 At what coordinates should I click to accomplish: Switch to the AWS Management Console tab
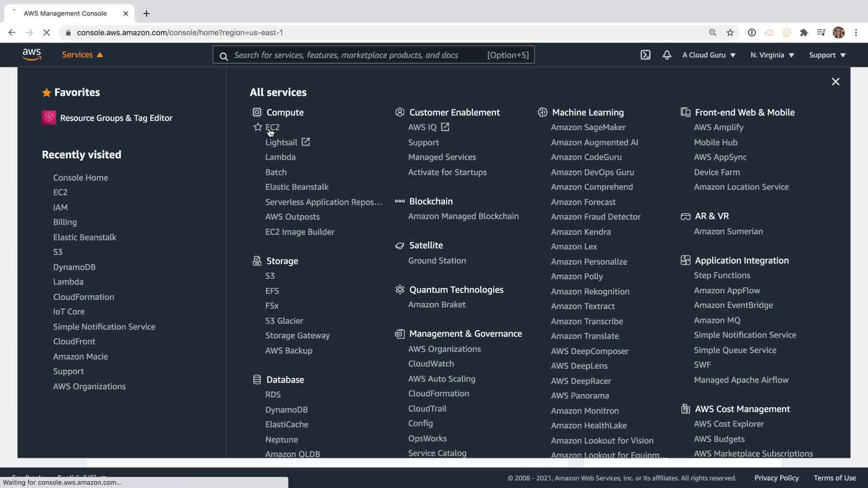(66, 13)
